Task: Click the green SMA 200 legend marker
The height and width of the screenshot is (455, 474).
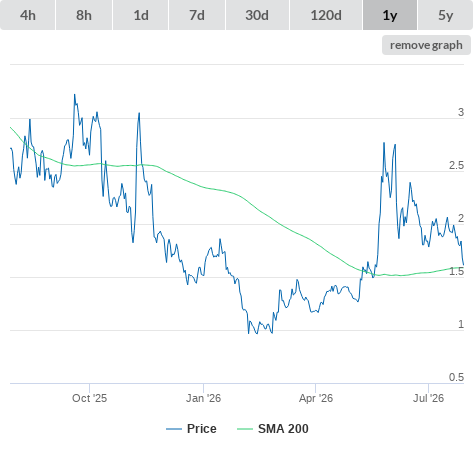Action: (245, 429)
